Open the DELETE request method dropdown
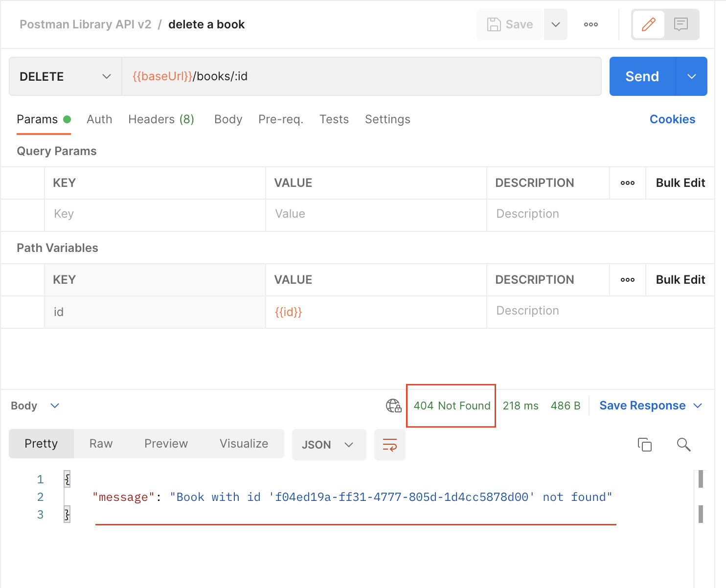The height and width of the screenshot is (588, 726). [65, 76]
